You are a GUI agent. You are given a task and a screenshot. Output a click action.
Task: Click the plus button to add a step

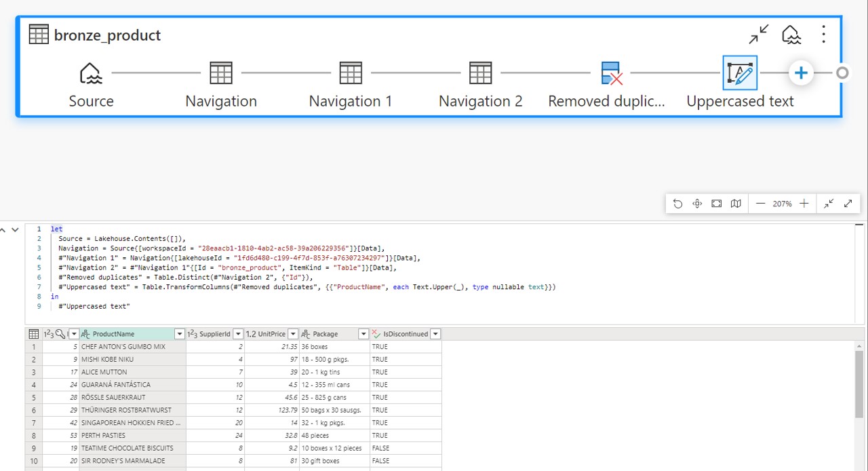click(801, 73)
